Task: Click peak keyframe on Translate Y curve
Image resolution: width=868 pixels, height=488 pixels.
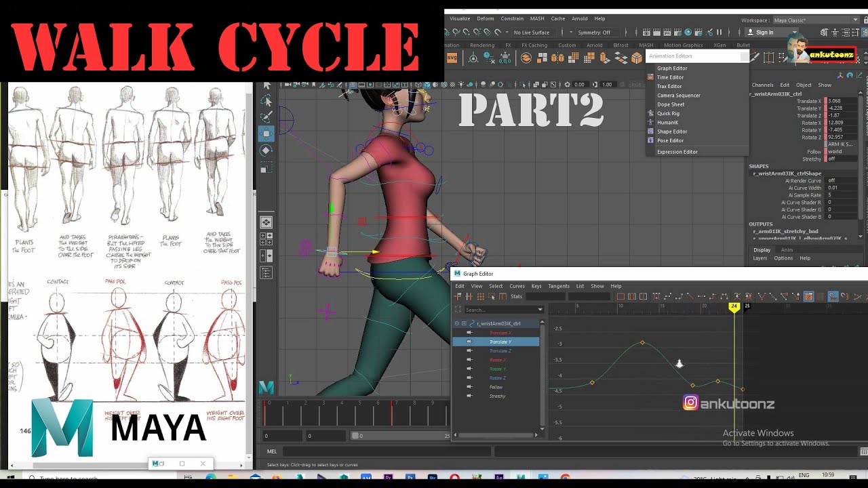Action: (x=643, y=342)
